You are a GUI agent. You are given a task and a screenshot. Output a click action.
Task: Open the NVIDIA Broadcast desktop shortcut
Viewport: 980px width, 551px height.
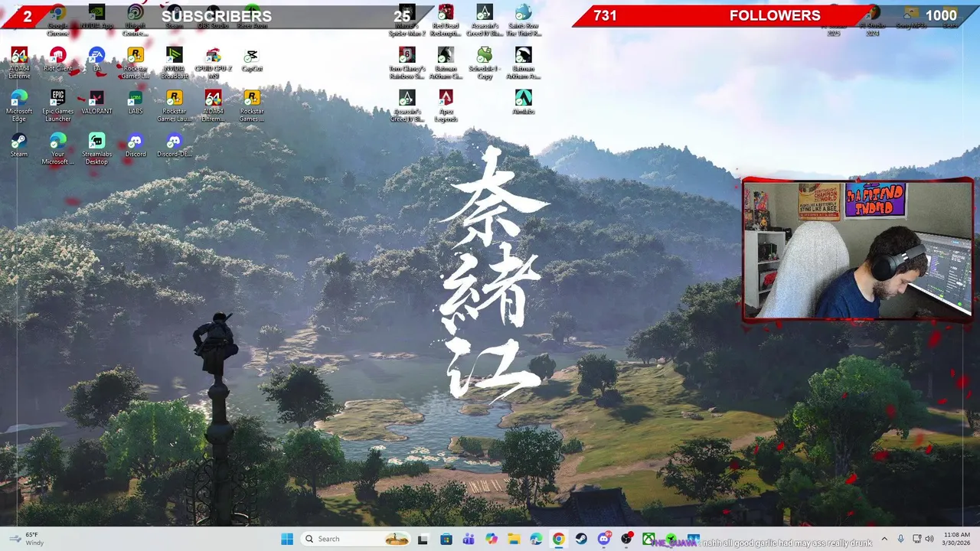tap(175, 64)
